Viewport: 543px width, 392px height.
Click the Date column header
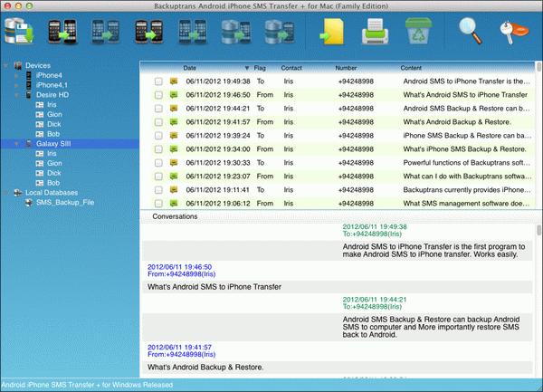pos(189,68)
